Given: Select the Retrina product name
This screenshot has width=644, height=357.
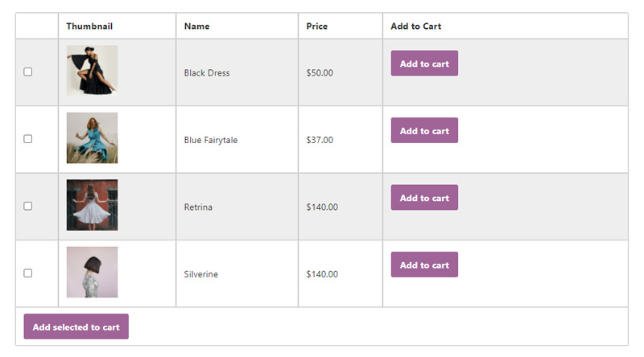Looking at the screenshot, I should coord(198,207).
